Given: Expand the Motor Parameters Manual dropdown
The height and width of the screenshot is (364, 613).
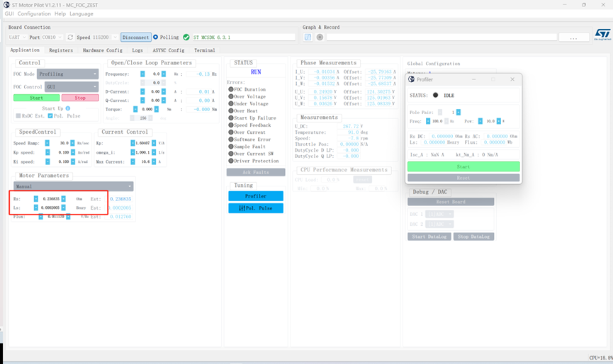Looking at the screenshot, I should [x=74, y=186].
